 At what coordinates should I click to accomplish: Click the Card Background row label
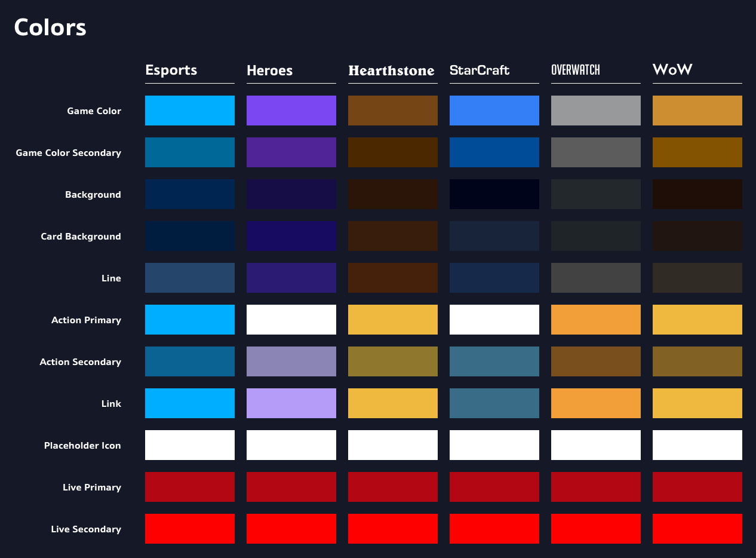point(81,237)
